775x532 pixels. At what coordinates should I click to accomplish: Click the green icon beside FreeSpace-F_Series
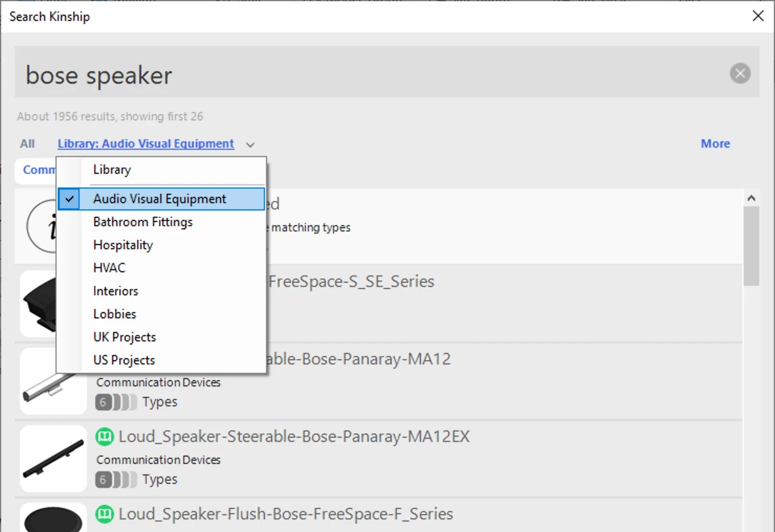[x=105, y=514]
